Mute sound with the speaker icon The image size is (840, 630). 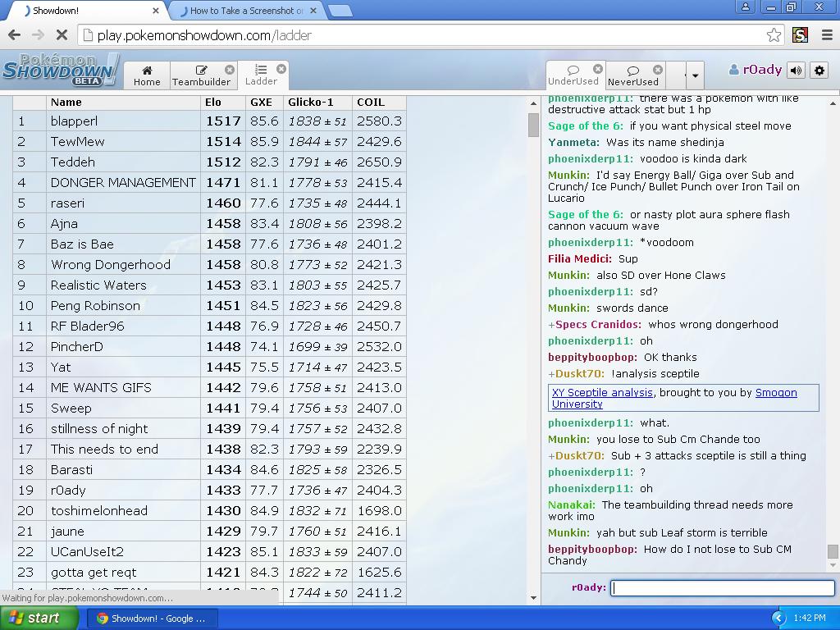pos(796,71)
